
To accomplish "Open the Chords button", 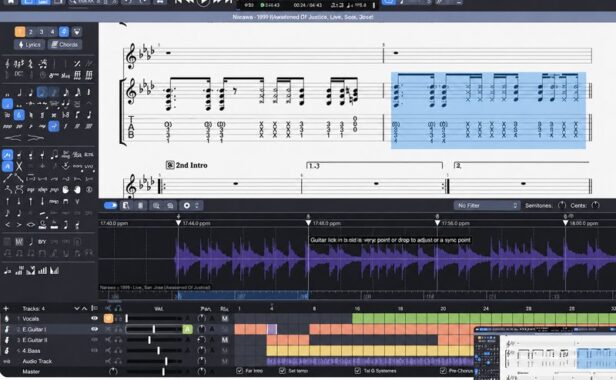I will pos(65,44).
